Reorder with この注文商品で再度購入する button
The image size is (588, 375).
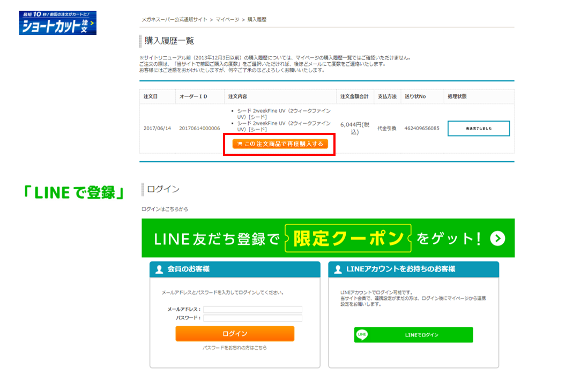coord(280,144)
